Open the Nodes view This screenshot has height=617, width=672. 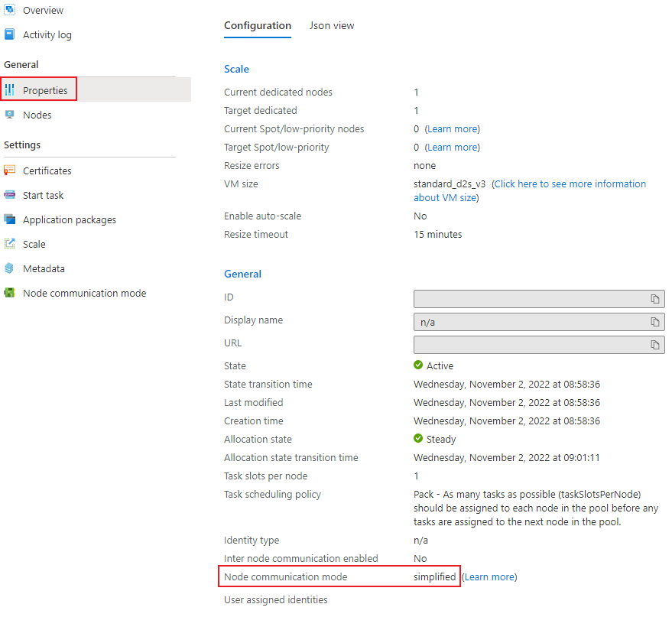pos(40,115)
